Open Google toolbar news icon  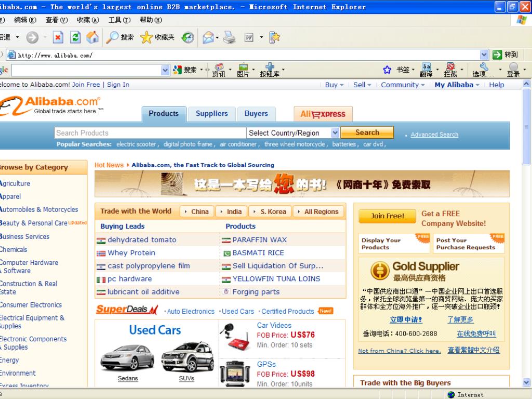(219, 70)
